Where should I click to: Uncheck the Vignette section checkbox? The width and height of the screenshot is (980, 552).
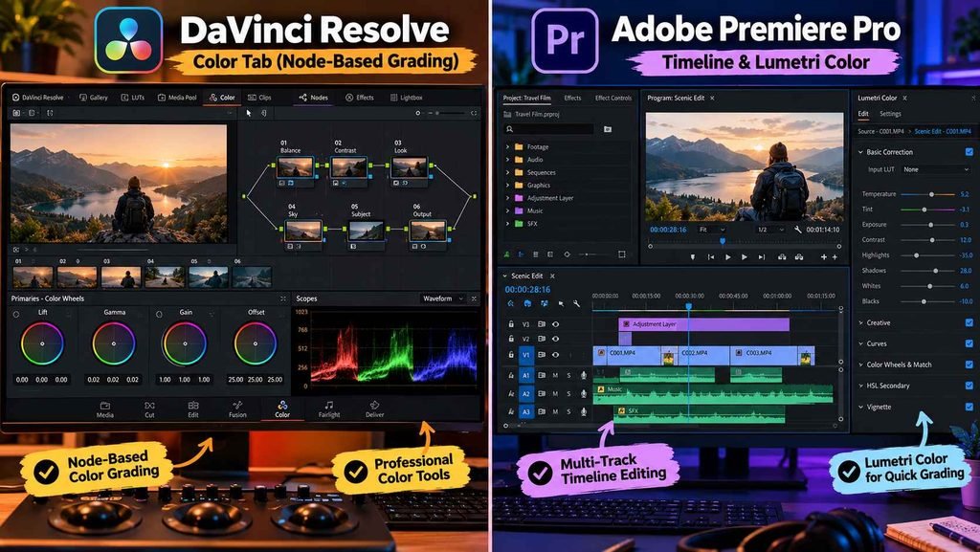(969, 407)
